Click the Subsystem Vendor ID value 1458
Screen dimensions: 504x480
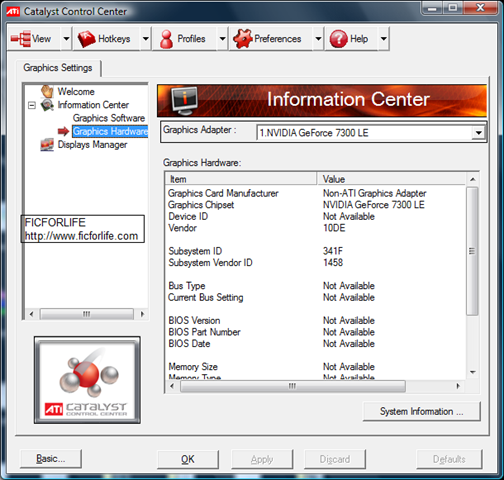pyautogui.click(x=333, y=263)
